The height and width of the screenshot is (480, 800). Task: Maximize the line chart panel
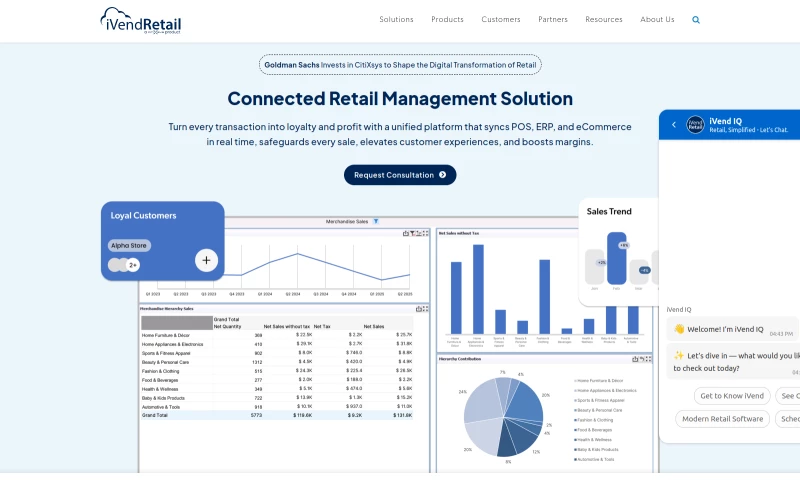click(x=426, y=233)
